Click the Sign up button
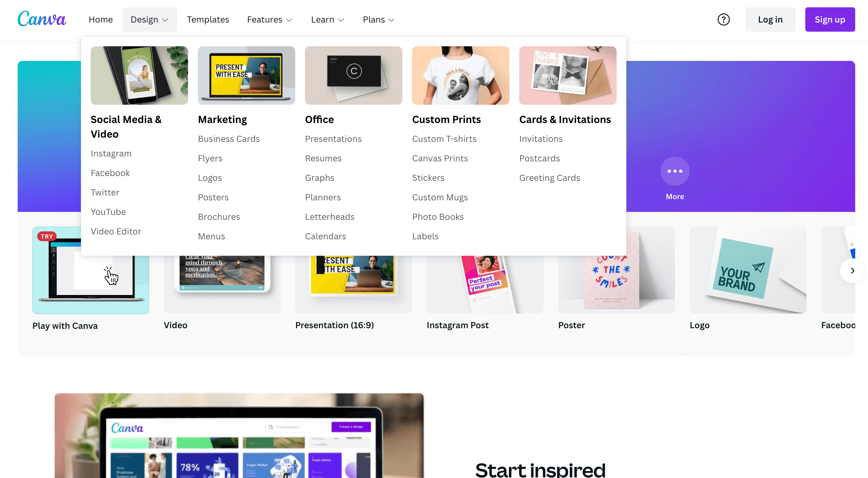Image resolution: width=868 pixels, height=478 pixels. tap(830, 19)
